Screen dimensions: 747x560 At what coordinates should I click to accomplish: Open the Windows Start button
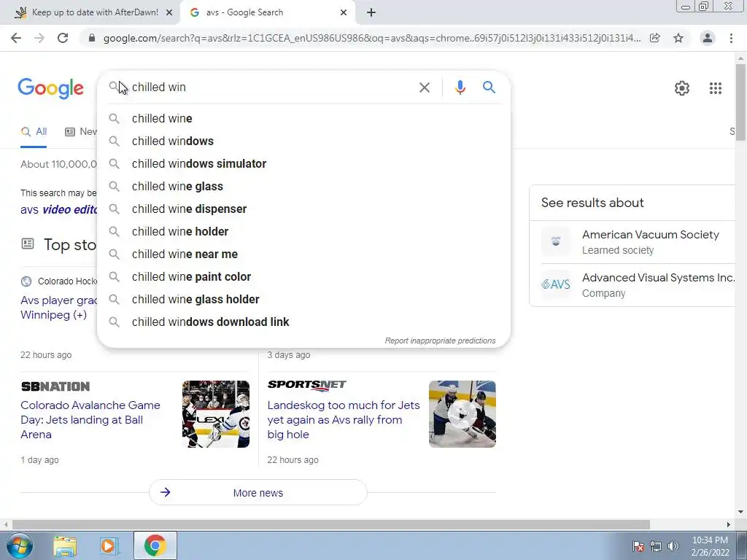pyautogui.click(x=20, y=545)
